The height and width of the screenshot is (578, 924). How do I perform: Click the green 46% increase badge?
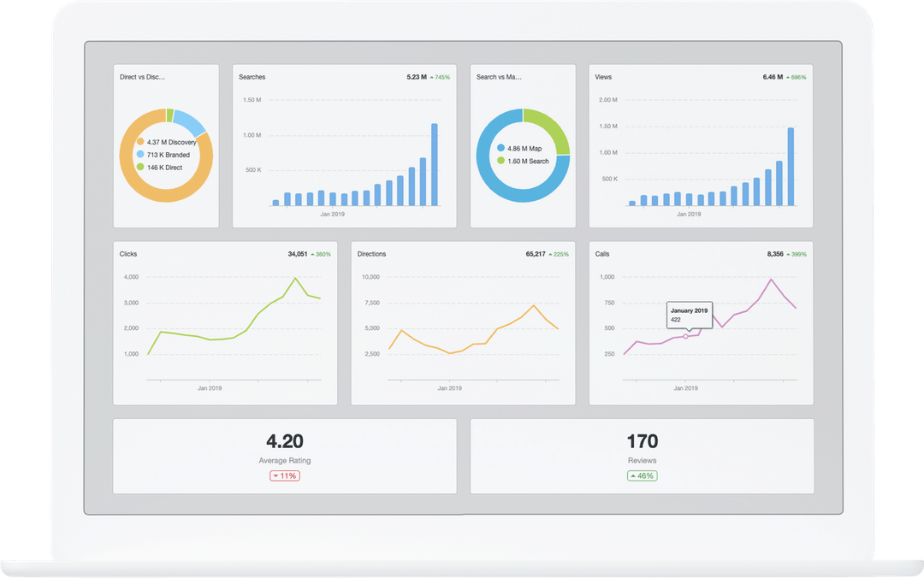[643, 475]
